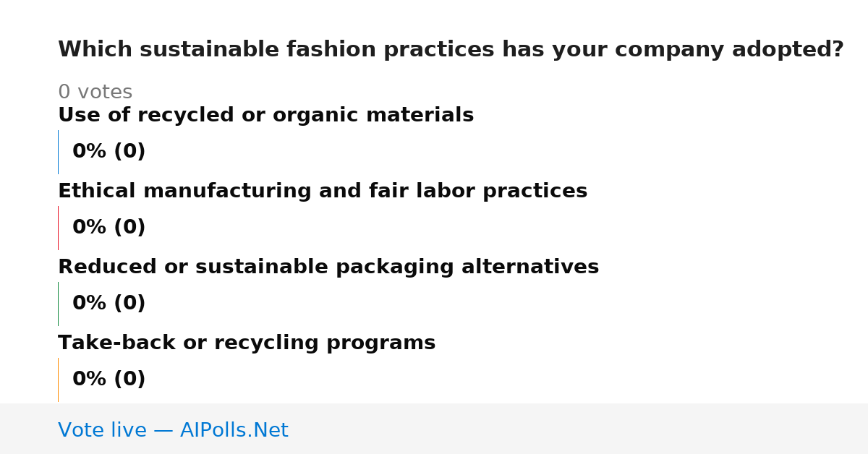The image size is (868, 454).
Task: Click the gray footer bar area
Action: (434, 429)
